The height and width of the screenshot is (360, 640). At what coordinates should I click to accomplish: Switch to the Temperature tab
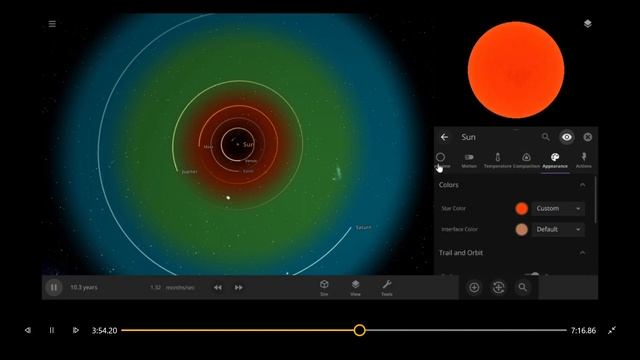497,160
